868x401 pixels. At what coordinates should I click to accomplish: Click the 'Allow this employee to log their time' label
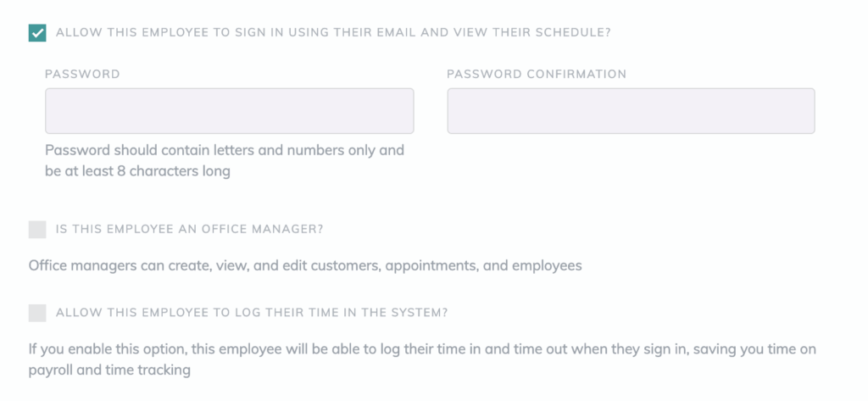[x=252, y=313]
